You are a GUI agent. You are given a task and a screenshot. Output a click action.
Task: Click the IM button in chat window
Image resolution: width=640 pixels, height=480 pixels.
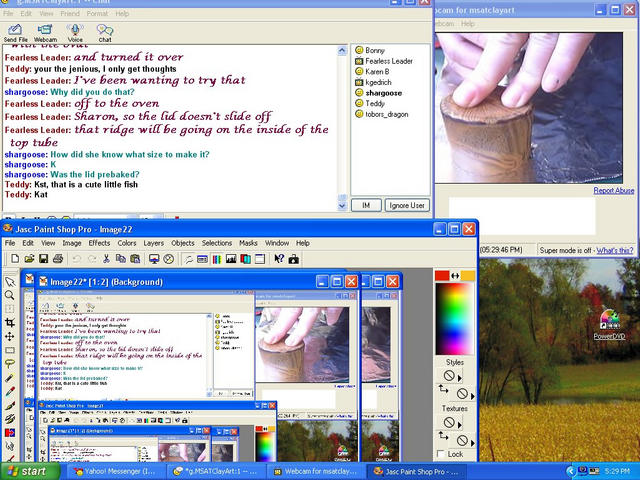click(x=366, y=205)
